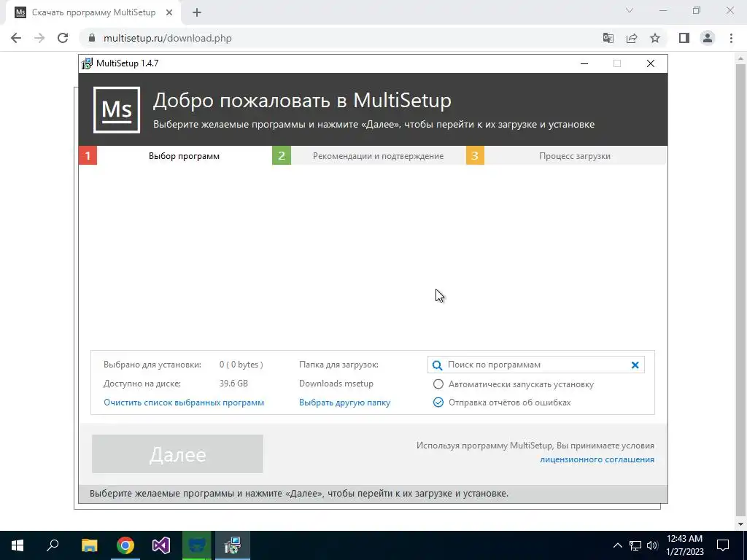Open the 'лицензионного соглашения' link
747x560 pixels.
[597, 459]
